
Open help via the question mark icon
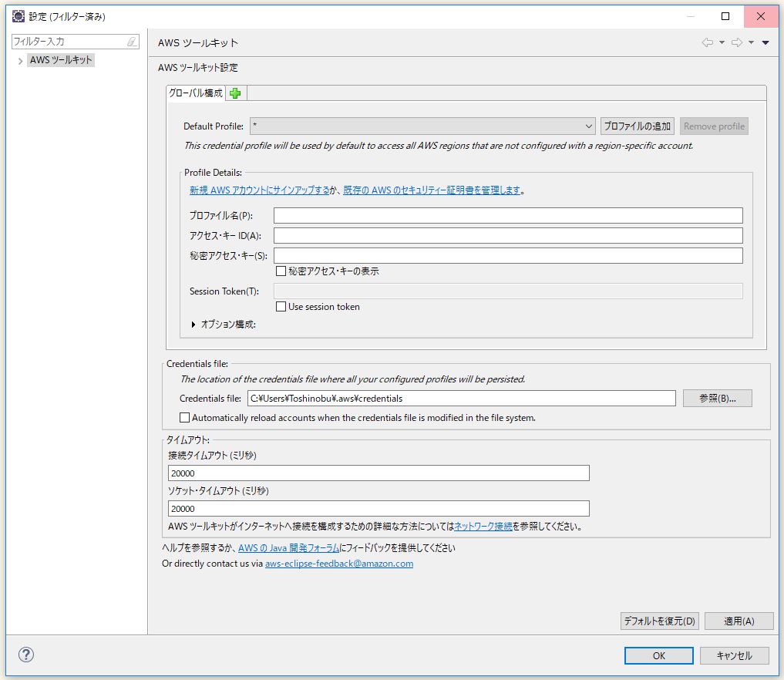pyautogui.click(x=26, y=655)
